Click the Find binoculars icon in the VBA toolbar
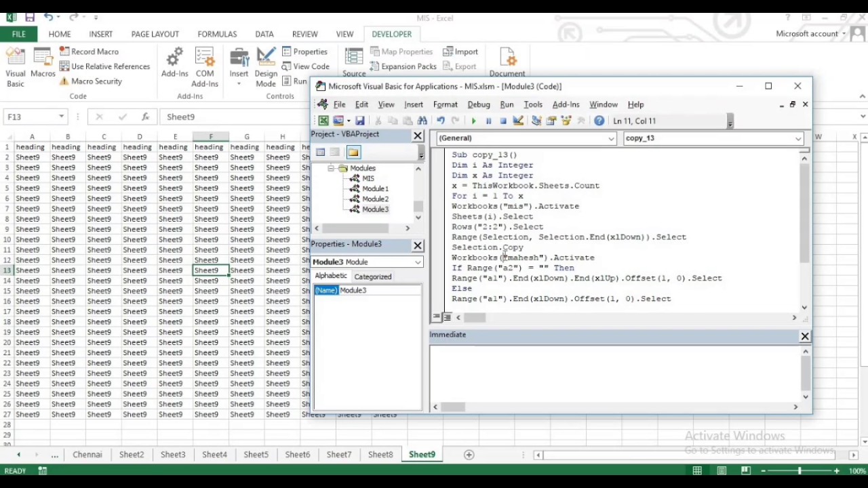 (422, 121)
